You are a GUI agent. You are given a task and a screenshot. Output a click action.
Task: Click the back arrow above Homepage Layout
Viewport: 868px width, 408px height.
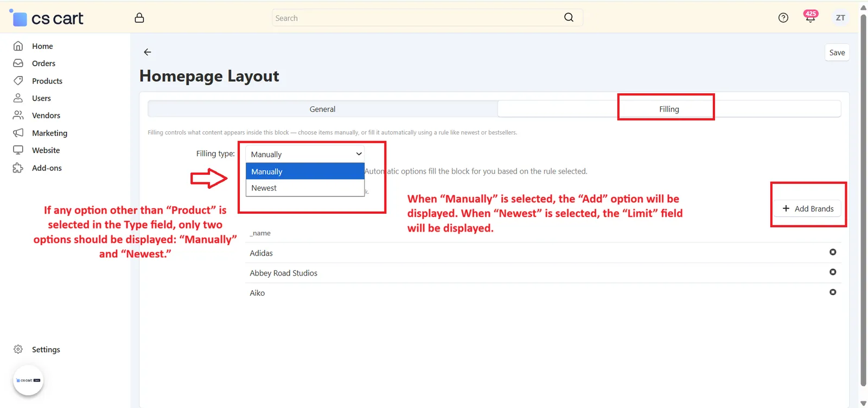click(x=148, y=52)
